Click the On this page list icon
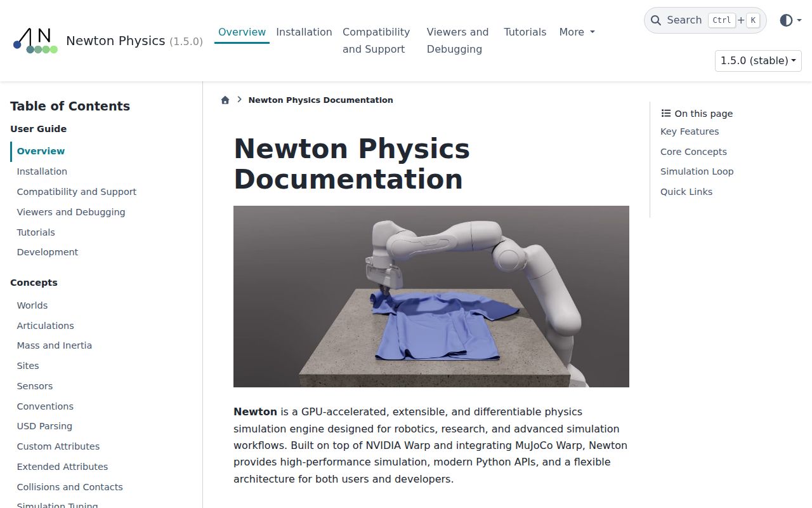This screenshot has height=508, width=812. (x=666, y=114)
